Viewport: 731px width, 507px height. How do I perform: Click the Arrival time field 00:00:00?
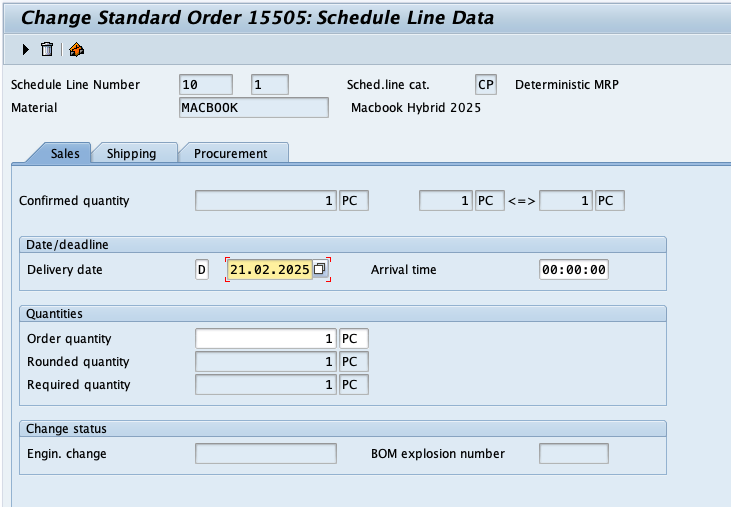pyautogui.click(x=573, y=269)
